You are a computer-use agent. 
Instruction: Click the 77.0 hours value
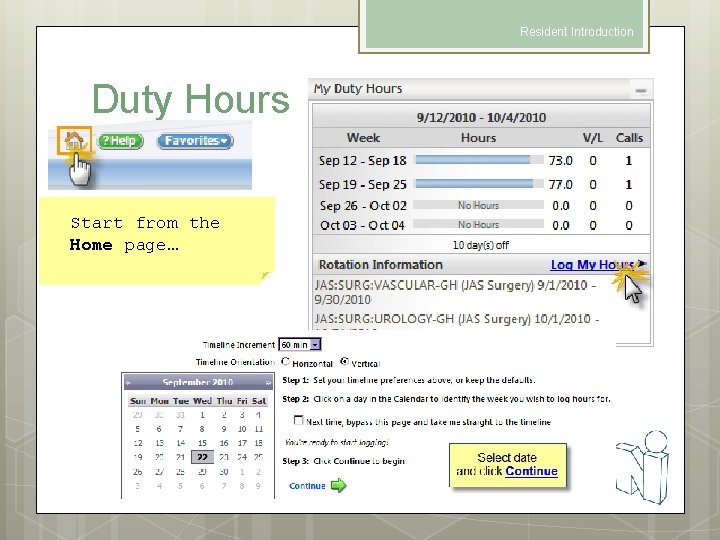pyautogui.click(x=560, y=185)
